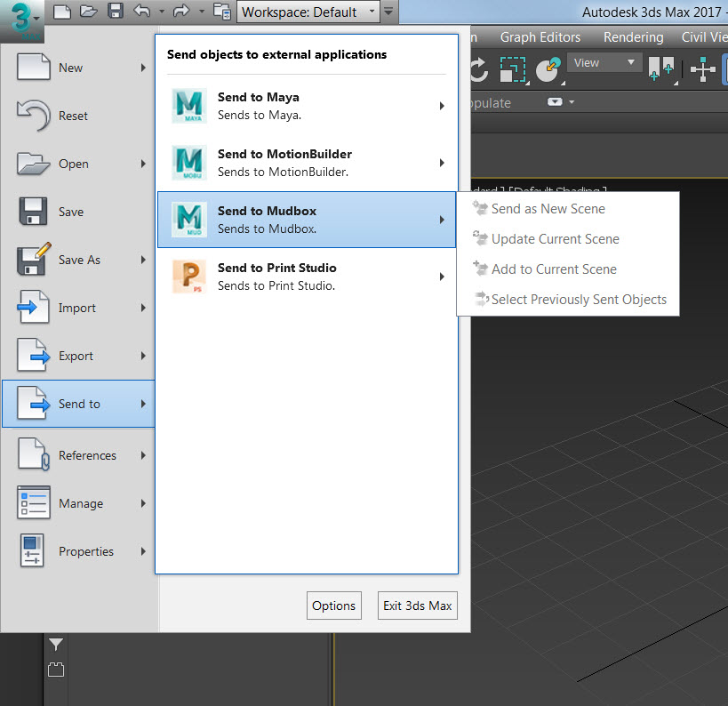Viewport: 728px width, 706px height.
Task: Choose Save in the application menu
Action: click(79, 212)
